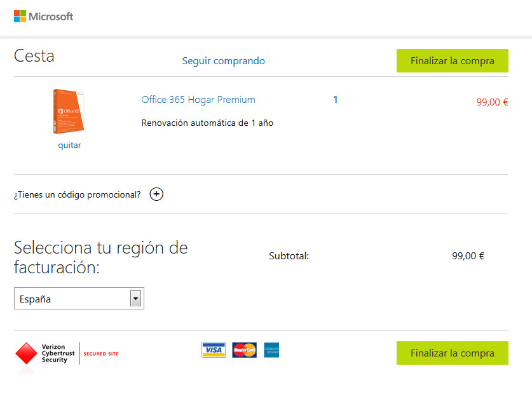
Task: Click the SECURED SITE badge text
Action: (x=100, y=354)
